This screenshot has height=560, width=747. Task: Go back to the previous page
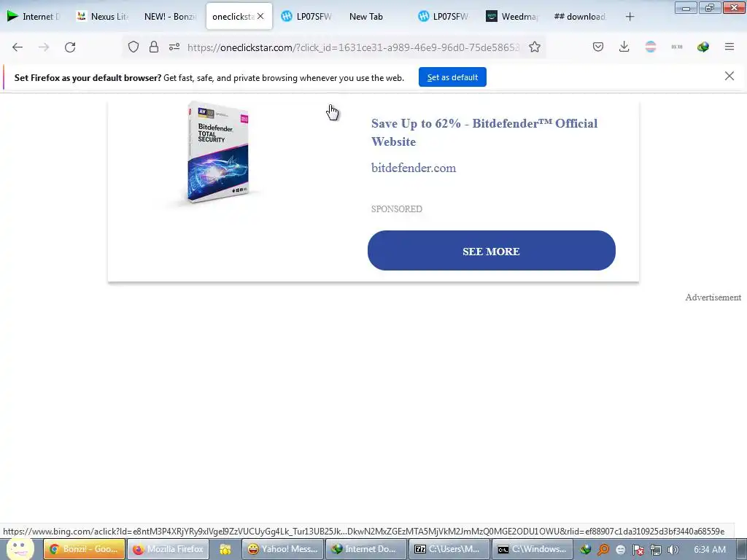coord(18,47)
